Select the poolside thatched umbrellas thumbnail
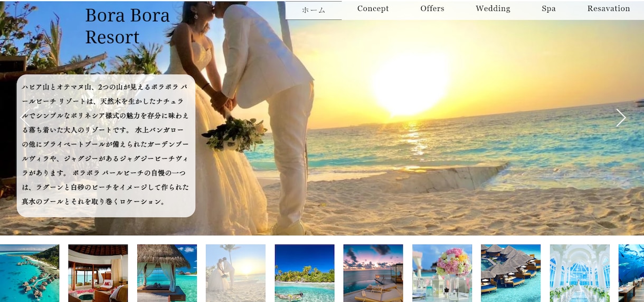This screenshot has width=644, height=302. tap(511, 273)
